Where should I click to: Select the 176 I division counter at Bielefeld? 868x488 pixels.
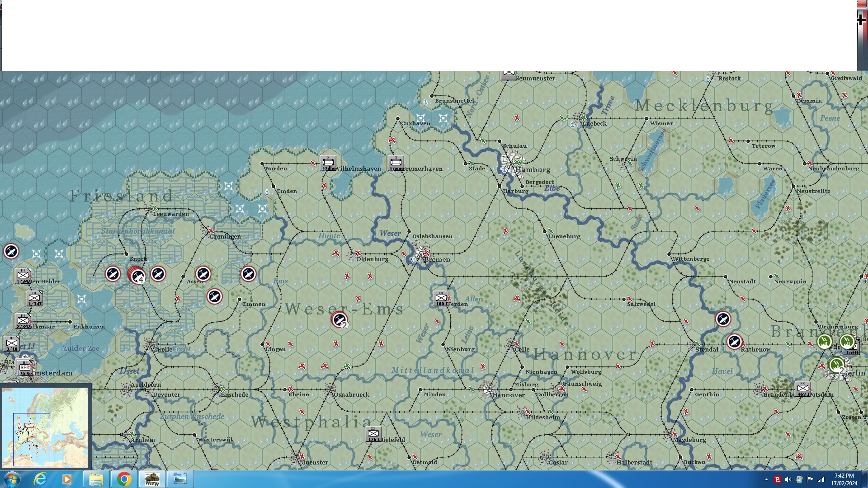pos(373,434)
